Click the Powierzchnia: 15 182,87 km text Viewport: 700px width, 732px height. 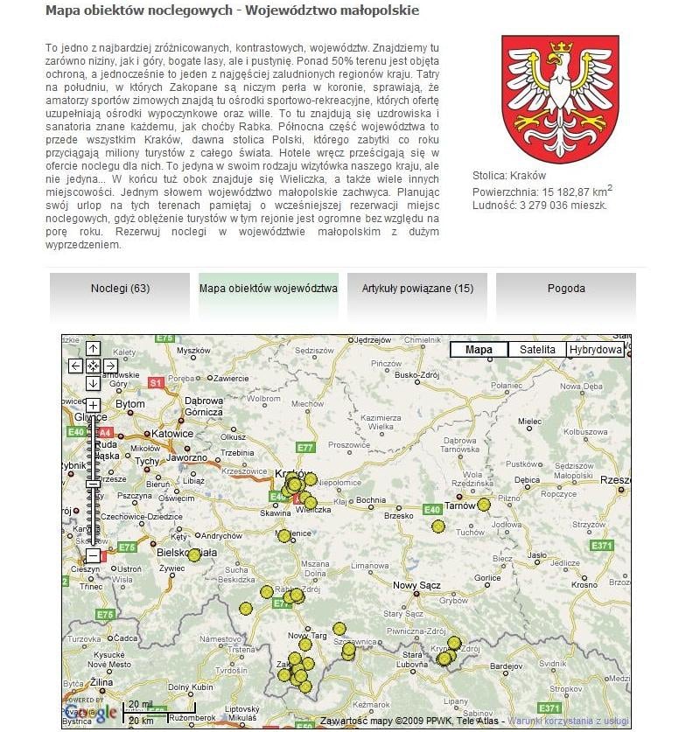[542, 191]
